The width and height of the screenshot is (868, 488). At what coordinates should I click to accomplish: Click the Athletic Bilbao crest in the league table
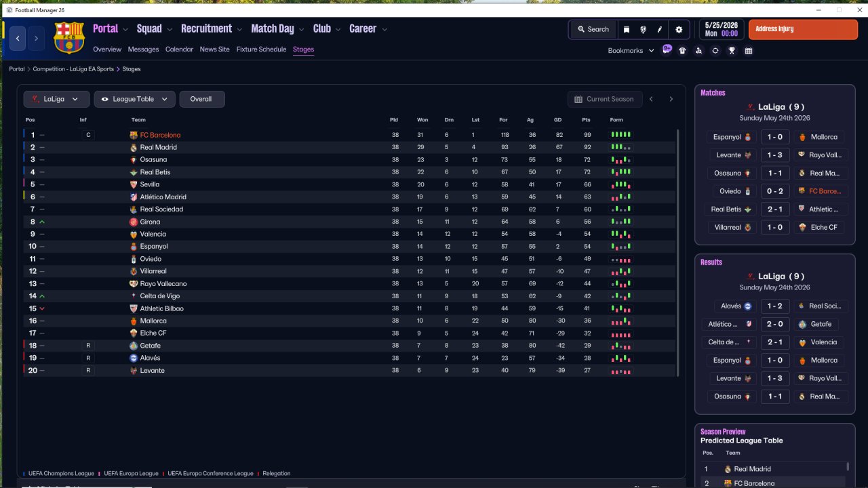point(134,308)
